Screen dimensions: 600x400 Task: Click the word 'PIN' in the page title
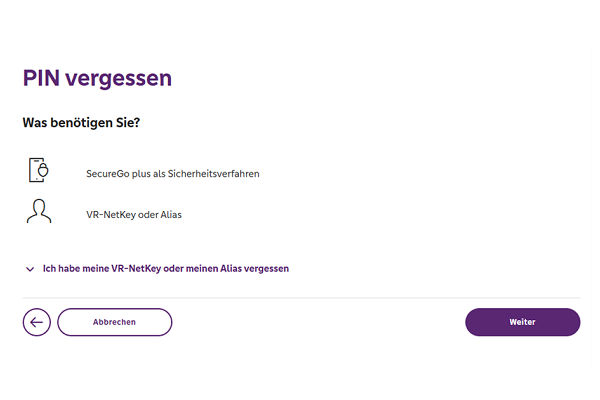tap(43, 77)
